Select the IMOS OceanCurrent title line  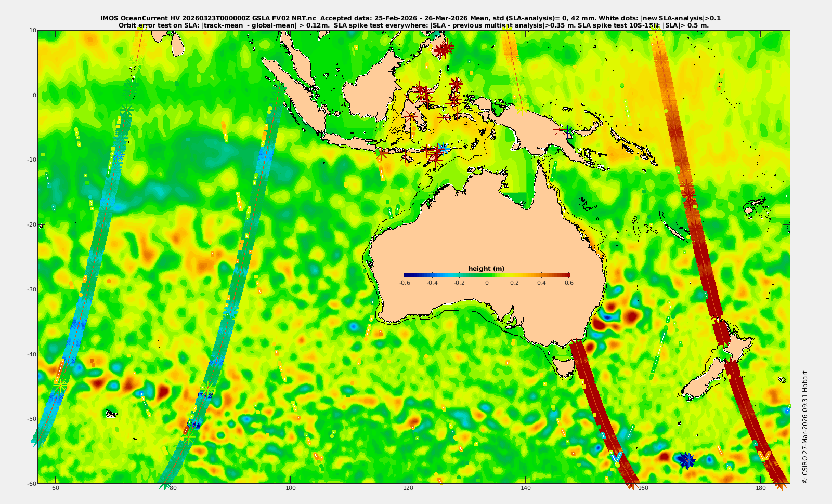tap(410, 18)
